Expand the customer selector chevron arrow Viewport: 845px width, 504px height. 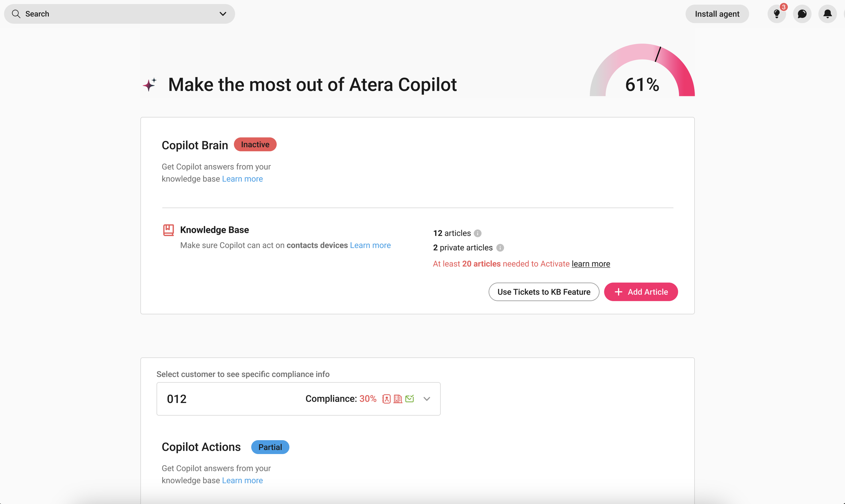coord(427,399)
